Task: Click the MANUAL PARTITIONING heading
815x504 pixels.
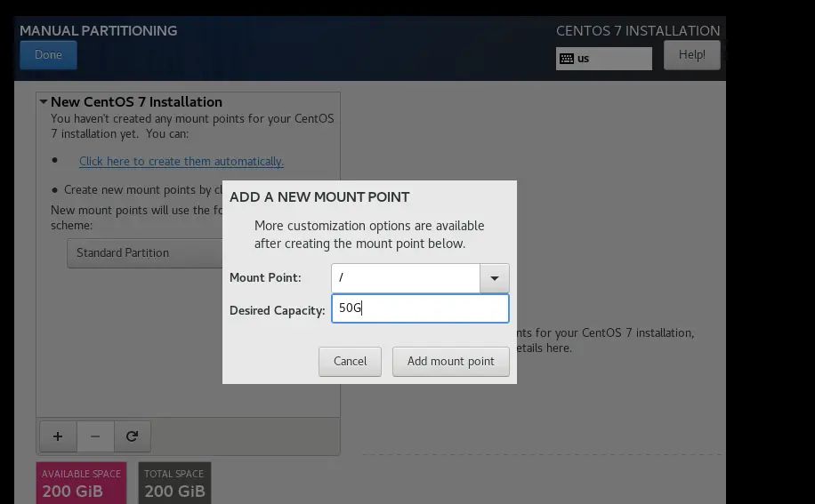Action: click(98, 30)
